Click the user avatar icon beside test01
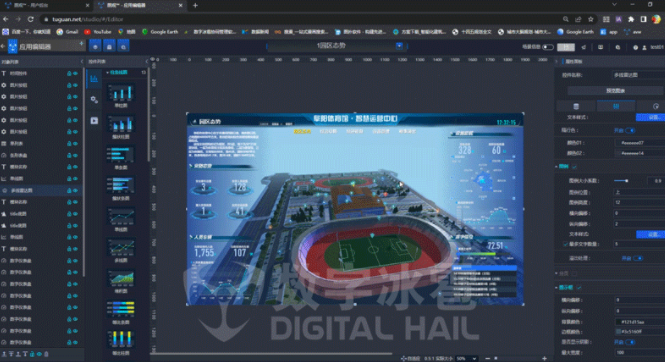 coord(644,47)
